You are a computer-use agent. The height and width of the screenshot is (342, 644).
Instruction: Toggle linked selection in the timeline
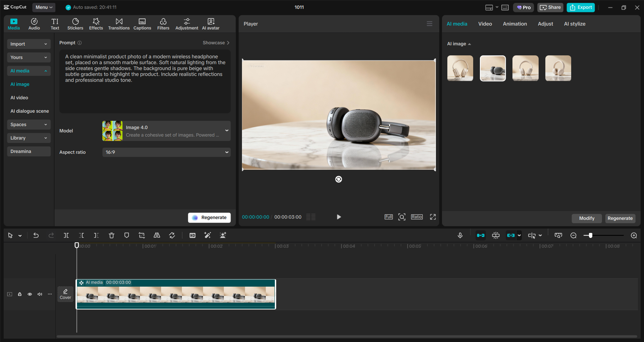tap(511, 235)
